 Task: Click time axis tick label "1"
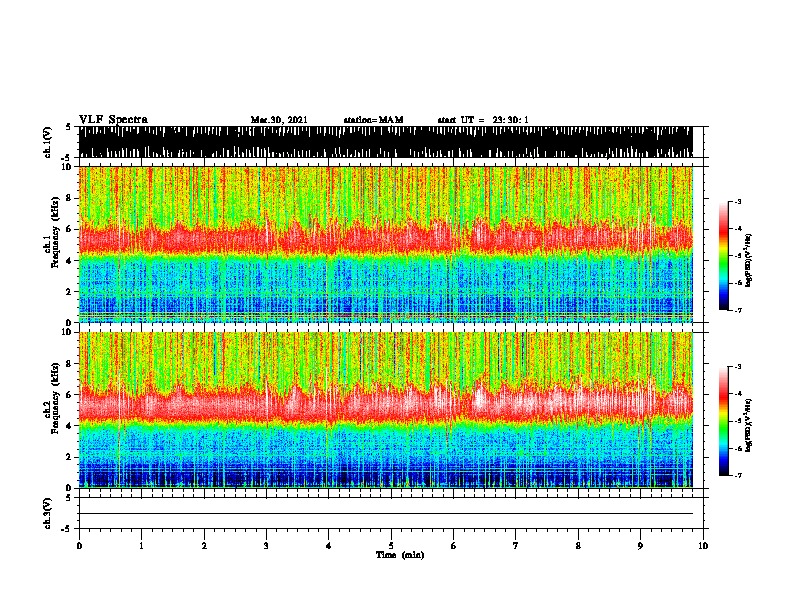[141, 546]
